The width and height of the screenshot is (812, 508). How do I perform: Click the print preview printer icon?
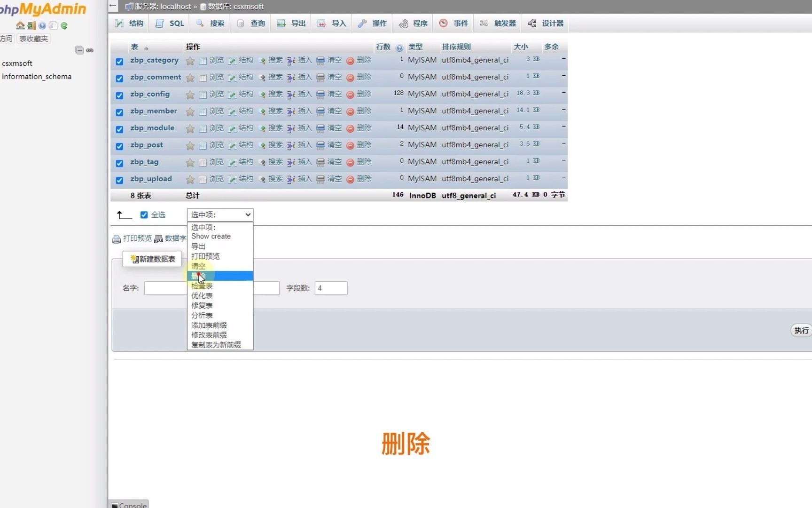[116, 239]
